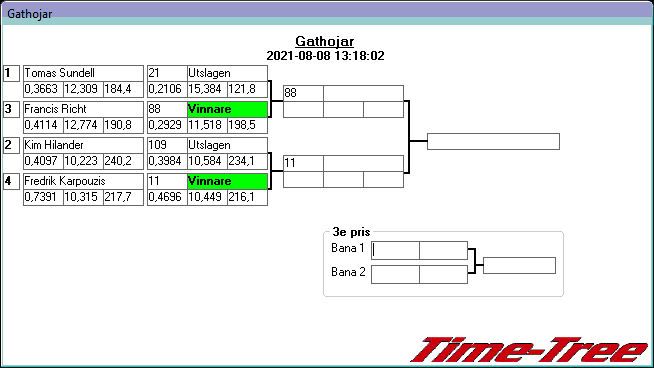Select semifinal box showing 11
Viewport: 654px width, 368px height.
coord(303,163)
